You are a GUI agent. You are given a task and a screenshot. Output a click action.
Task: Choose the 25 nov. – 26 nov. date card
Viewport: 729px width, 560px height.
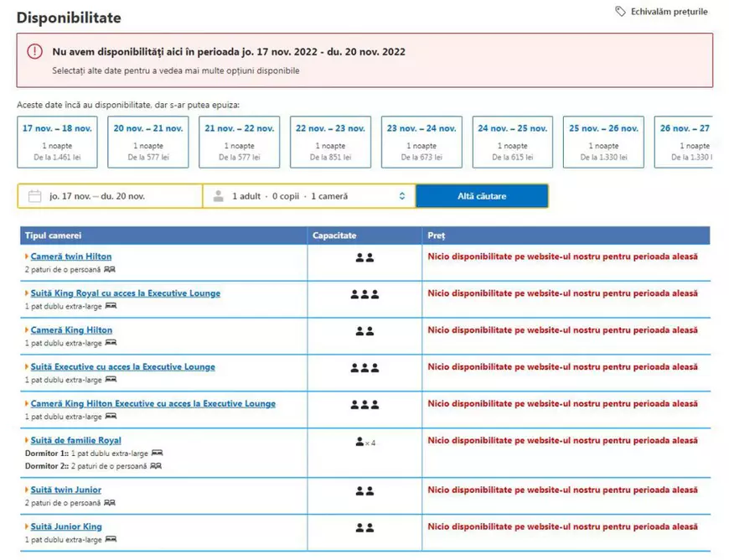603,142
